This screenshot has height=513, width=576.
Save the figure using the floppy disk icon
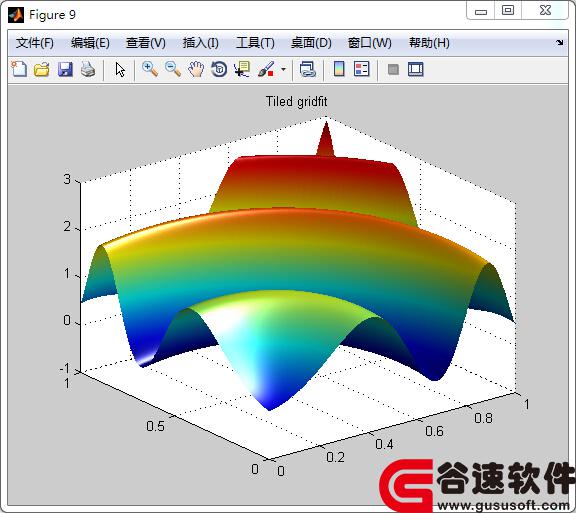[x=65, y=69]
